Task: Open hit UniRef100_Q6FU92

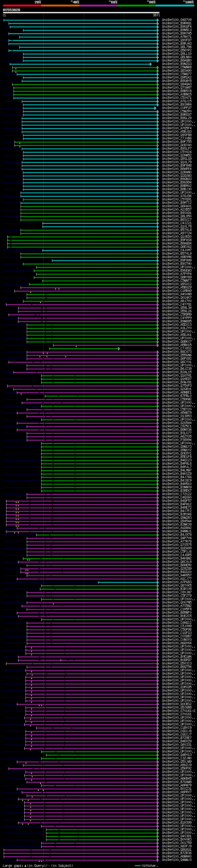Action: pos(177,358)
